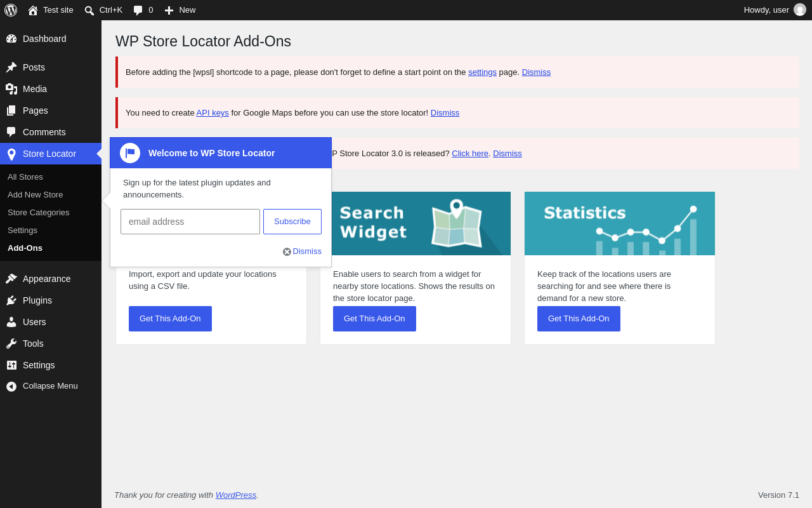The width and height of the screenshot is (812, 508).
Task: Click Test site in the admin bar
Action: click(x=51, y=10)
